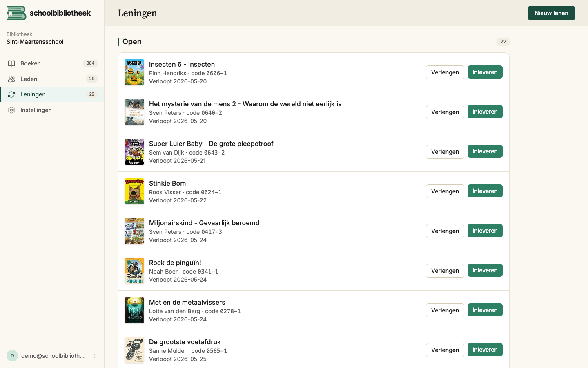Image resolution: width=588 pixels, height=368 pixels.
Task: Select the Sint-Maartensschool library selector
Action: click(52, 38)
